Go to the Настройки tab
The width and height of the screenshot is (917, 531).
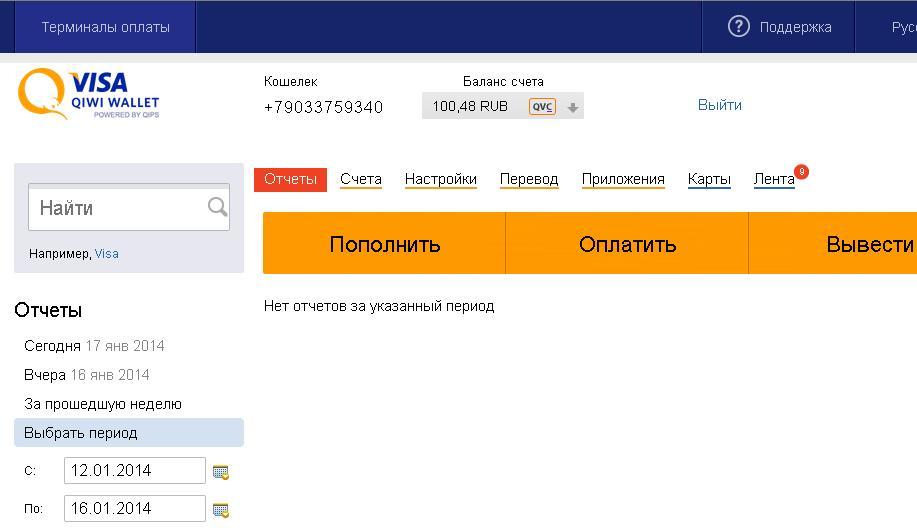click(441, 179)
